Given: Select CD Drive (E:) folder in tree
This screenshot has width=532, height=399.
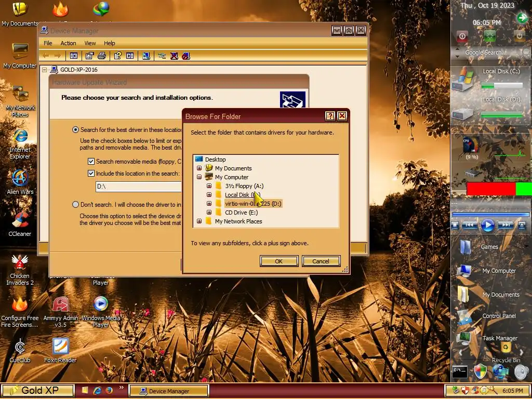Looking at the screenshot, I should click(241, 212).
